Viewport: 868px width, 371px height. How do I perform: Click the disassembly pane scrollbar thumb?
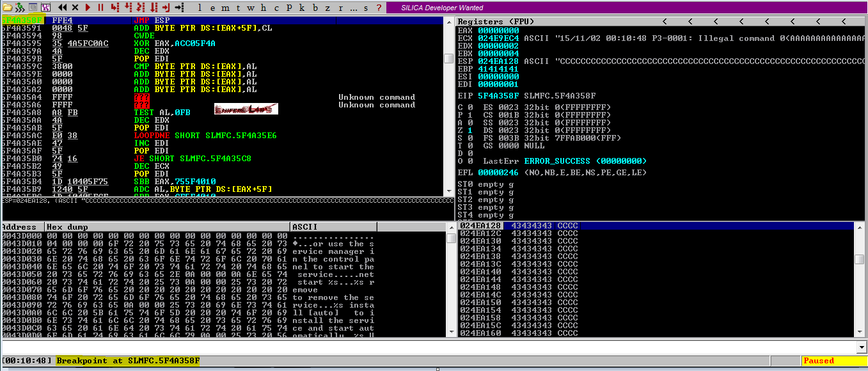450,59
